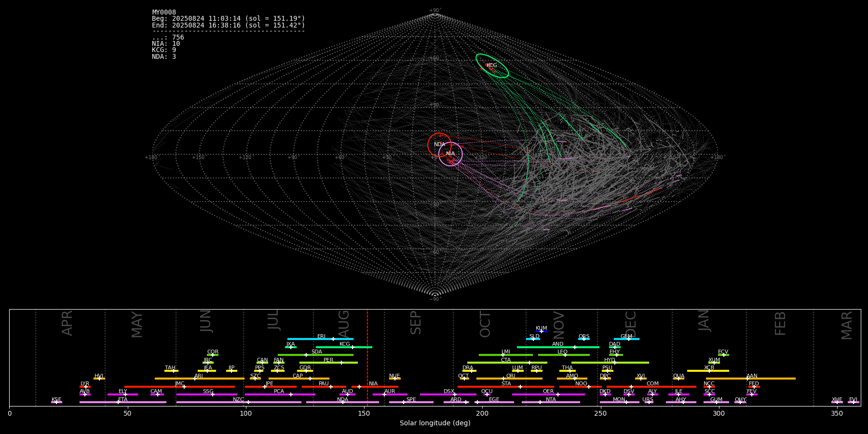
Task: Click the red dashed current-date line in timeline
Action: pos(367,357)
